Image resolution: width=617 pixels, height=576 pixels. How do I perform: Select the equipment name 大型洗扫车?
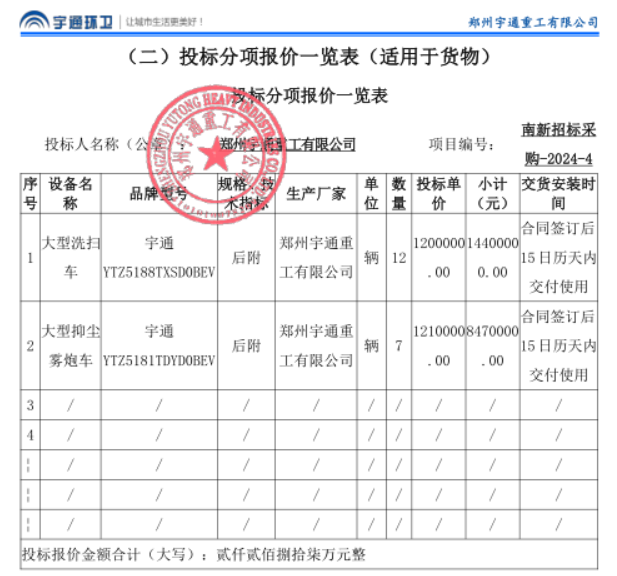tap(70, 258)
